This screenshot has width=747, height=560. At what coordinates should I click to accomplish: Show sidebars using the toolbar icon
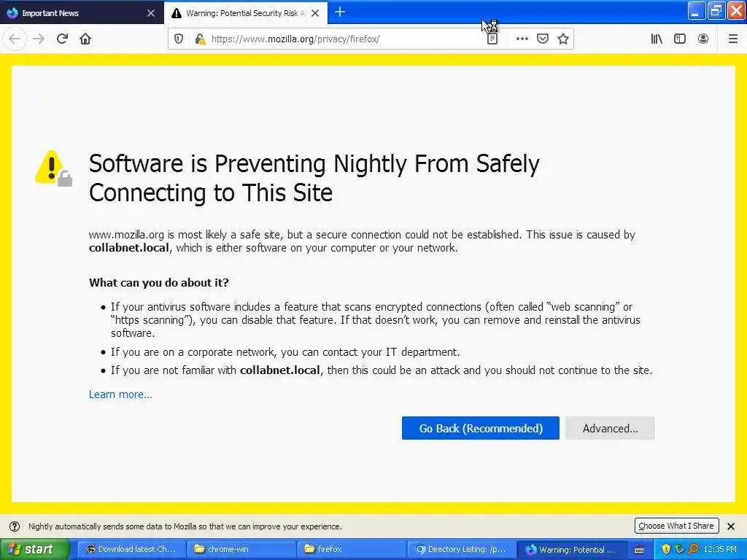tap(680, 39)
